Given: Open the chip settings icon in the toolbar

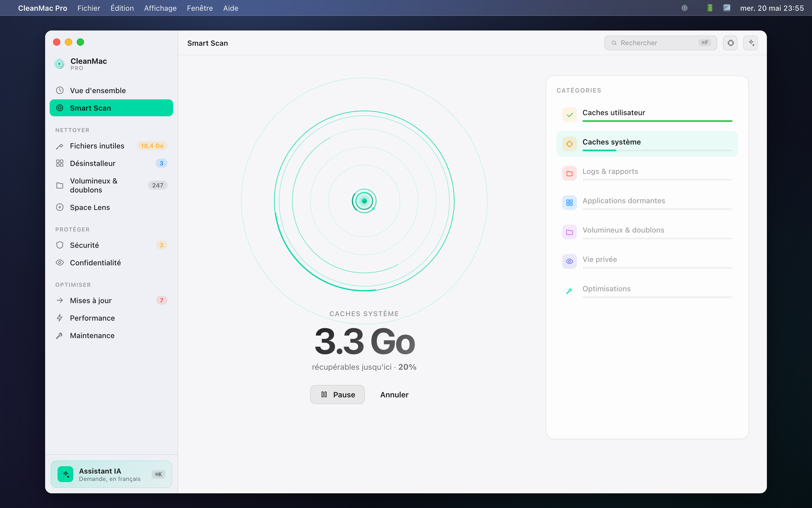Looking at the screenshot, I should (x=730, y=43).
